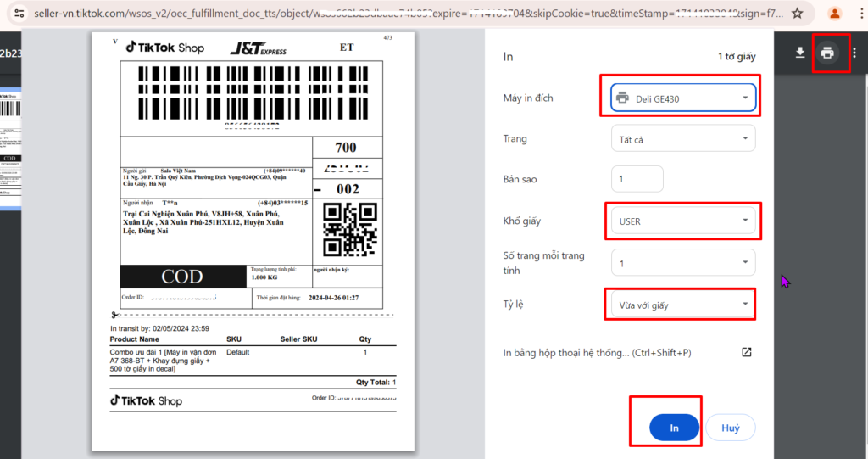Open the Máy in đích printer dropdown

(x=682, y=98)
